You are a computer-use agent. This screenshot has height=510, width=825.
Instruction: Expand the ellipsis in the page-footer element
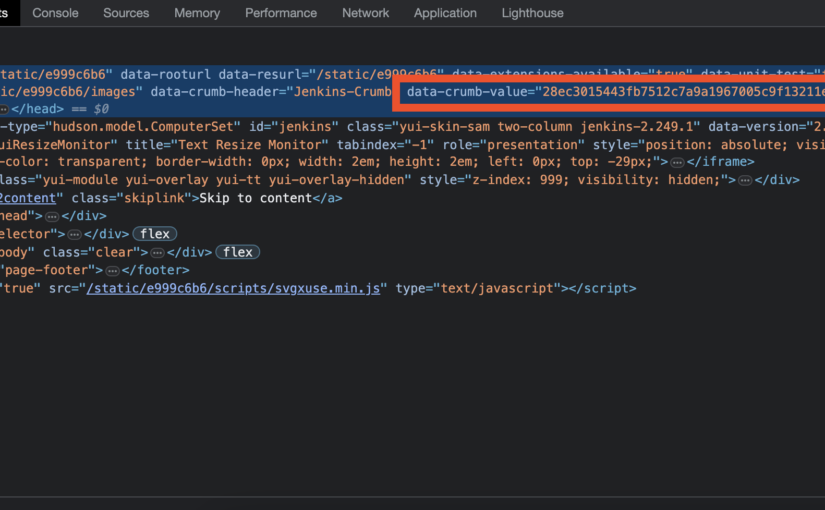(112, 271)
